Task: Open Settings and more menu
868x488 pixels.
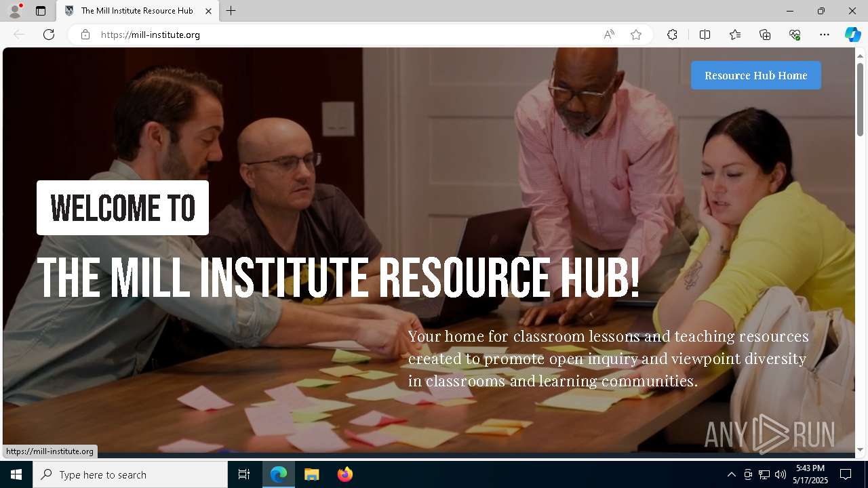Action: (x=825, y=35)
